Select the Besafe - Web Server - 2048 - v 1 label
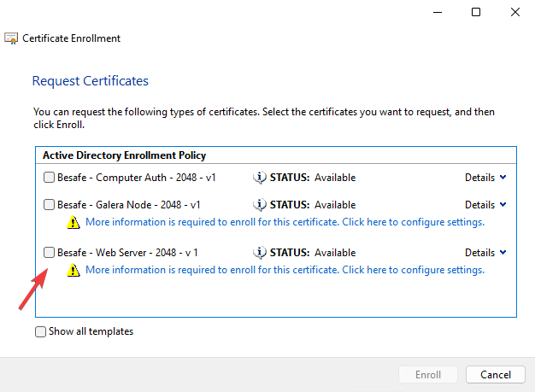 coord(127,253)
